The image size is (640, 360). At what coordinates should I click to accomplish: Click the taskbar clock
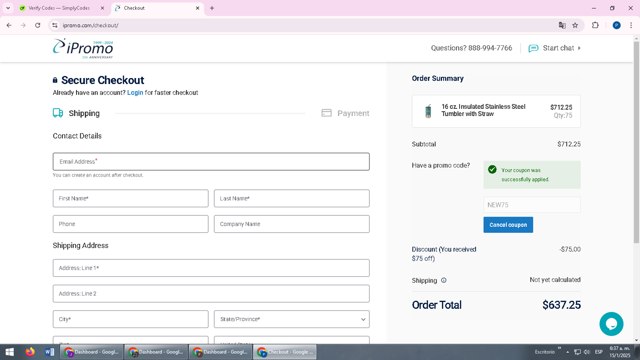619,352
